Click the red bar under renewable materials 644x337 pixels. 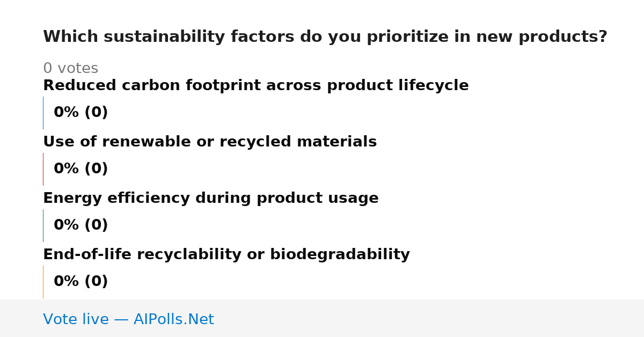43,169
